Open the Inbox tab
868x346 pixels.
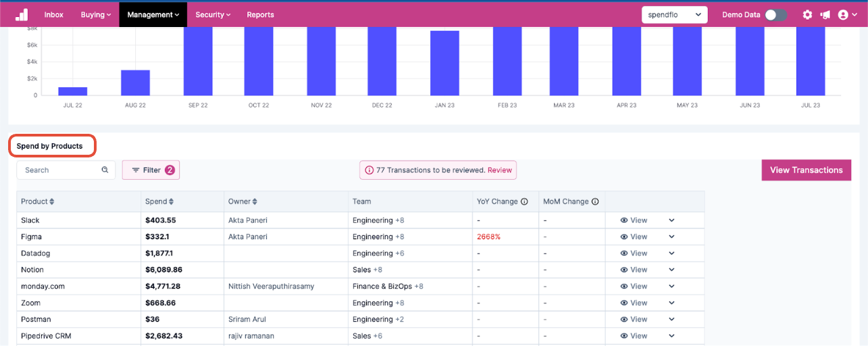(54, 14)
